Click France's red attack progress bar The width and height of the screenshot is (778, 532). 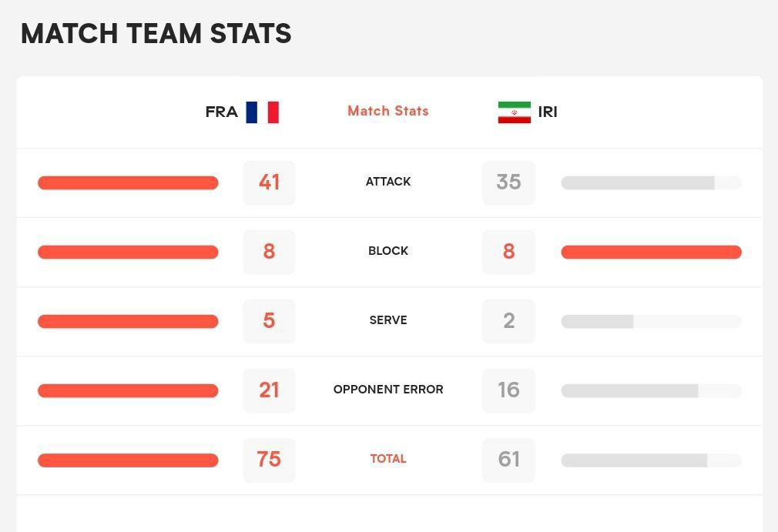[128, 183]
